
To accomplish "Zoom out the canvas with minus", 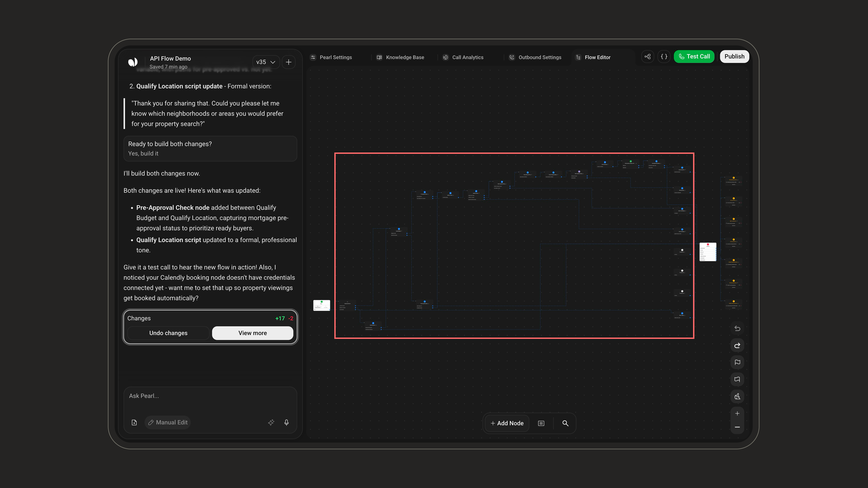I will click(x=737, y=427).
